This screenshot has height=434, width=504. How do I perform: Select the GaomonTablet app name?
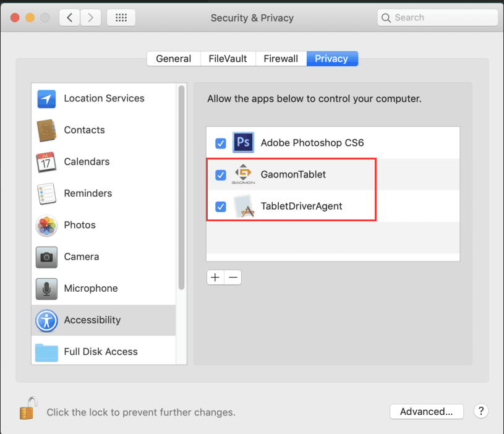click(x=293, y=174)
